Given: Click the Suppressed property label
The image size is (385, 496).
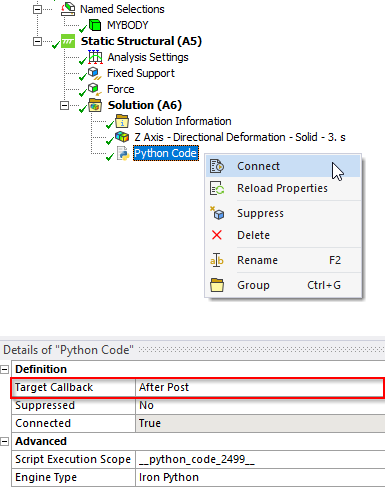Looking at the screenshot, I should [x=45, y=406].
